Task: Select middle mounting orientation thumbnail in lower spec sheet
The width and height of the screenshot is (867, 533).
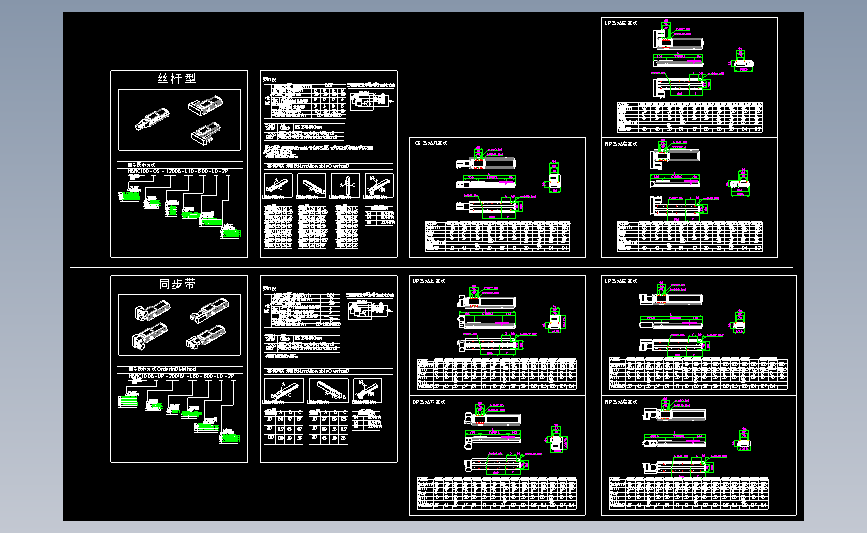Action: [x=329, y=390]
